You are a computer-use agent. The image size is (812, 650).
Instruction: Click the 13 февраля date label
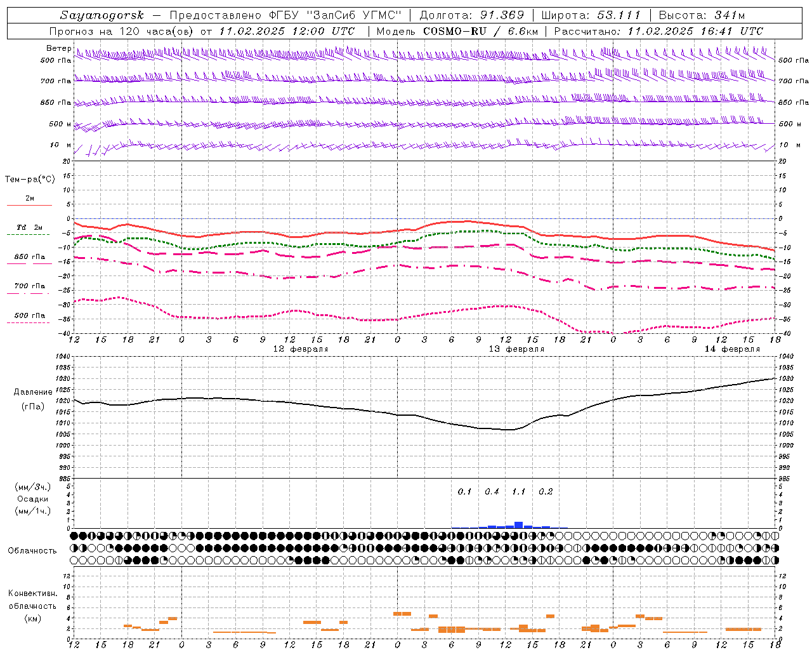click(516, 349)
